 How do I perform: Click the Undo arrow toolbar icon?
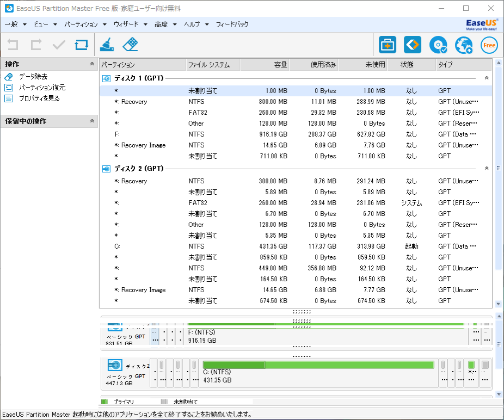coord(13,45)
